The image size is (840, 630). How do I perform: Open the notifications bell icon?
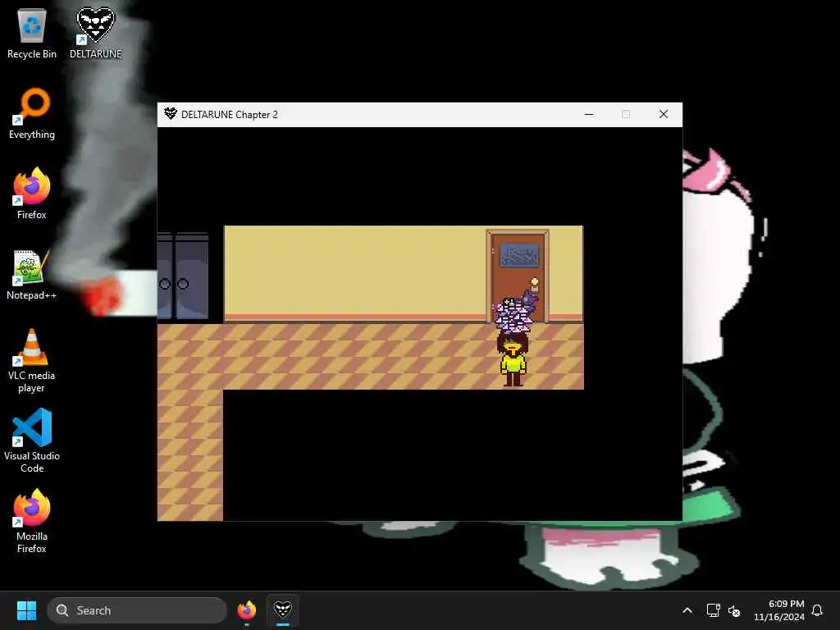(x=817, y=610)
